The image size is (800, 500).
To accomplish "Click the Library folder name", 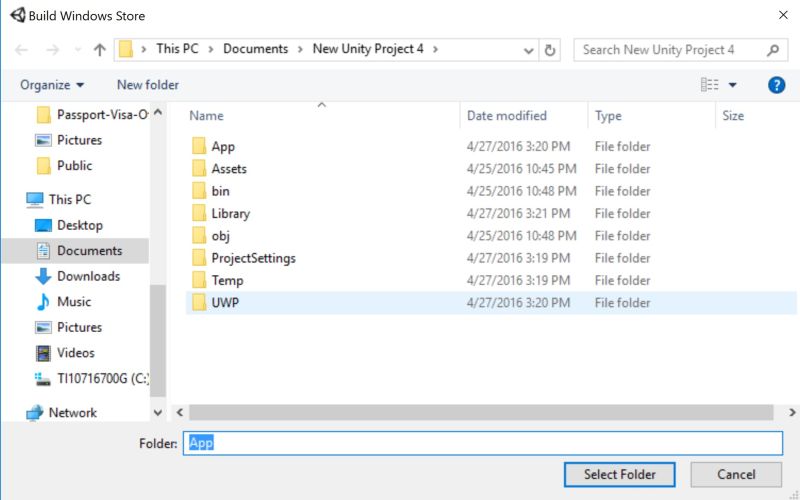I will click(x=231, y=214).
